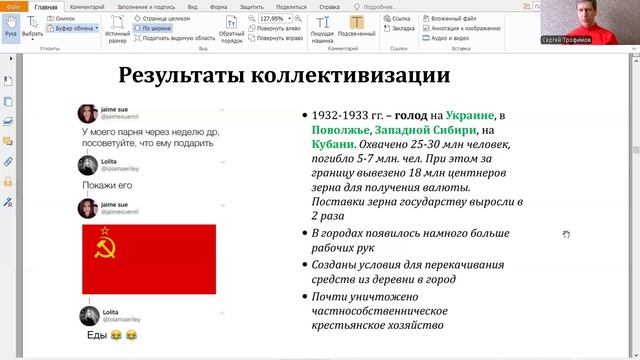Click the vertical scrollbar up arrow
This screenshot has height=360, width=640.
tap(636, 60)
